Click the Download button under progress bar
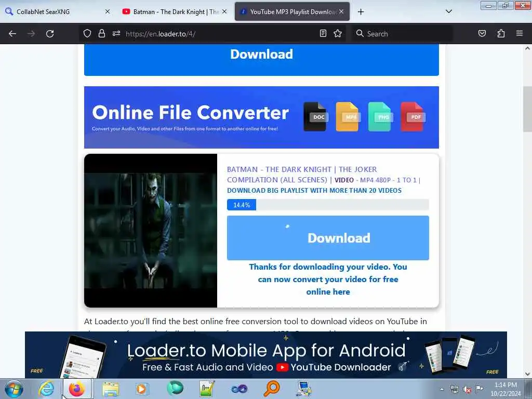 coord(328,238)
